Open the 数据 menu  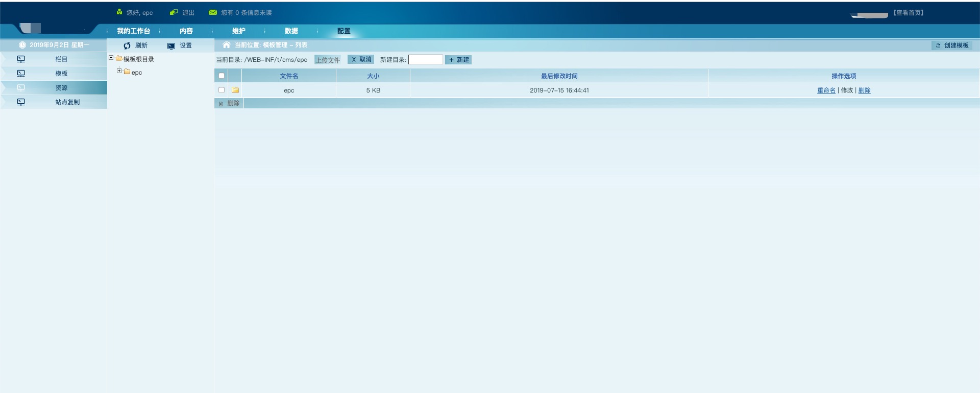click(291, 31)
